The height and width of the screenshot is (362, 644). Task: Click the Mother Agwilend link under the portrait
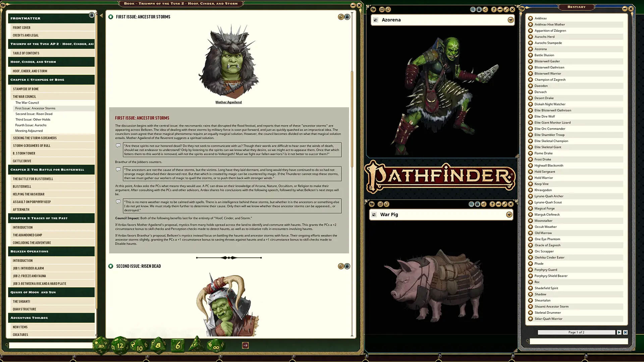click(x=228, y=102)
